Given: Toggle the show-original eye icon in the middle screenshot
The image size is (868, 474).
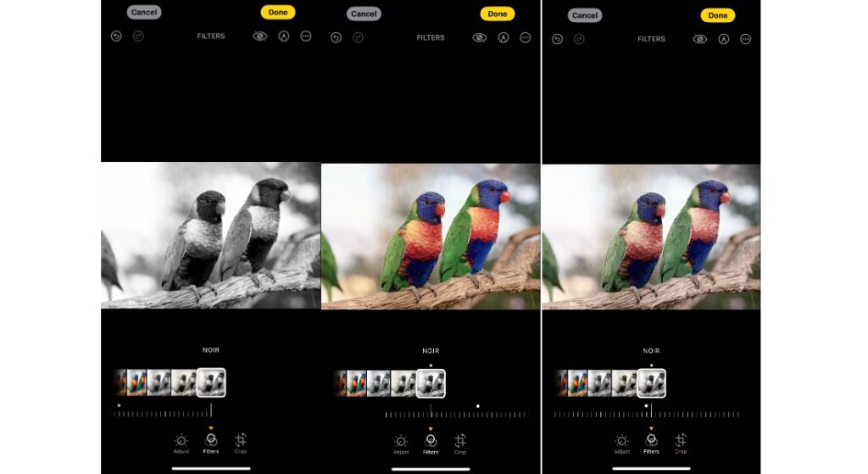Looking at the screenshot, I should click(479, 38).
